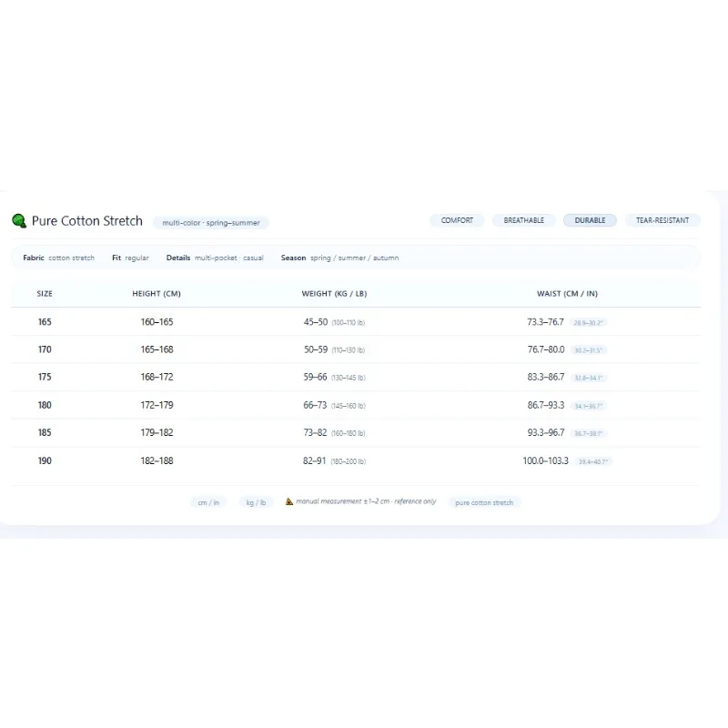Click the pure cotton stretch footer chip
Screen dimensions: 728x728
click(484, 503)
